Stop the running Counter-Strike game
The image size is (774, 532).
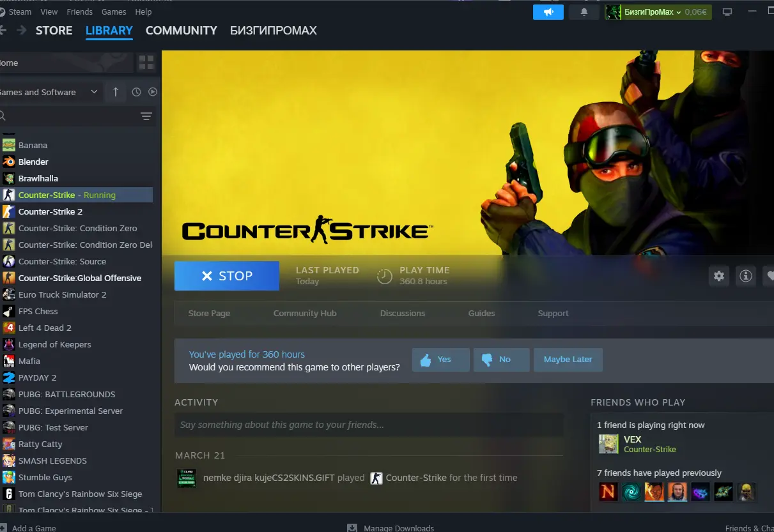coord(227,276)
